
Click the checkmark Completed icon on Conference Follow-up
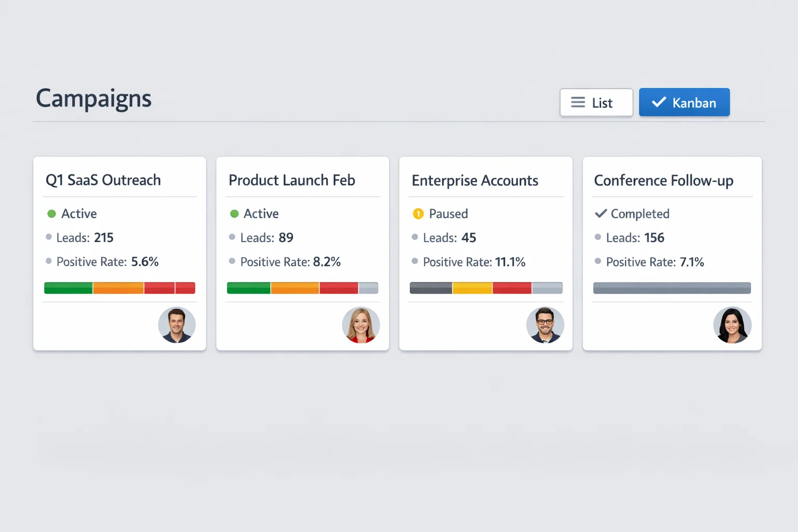[x=601, y=213]
